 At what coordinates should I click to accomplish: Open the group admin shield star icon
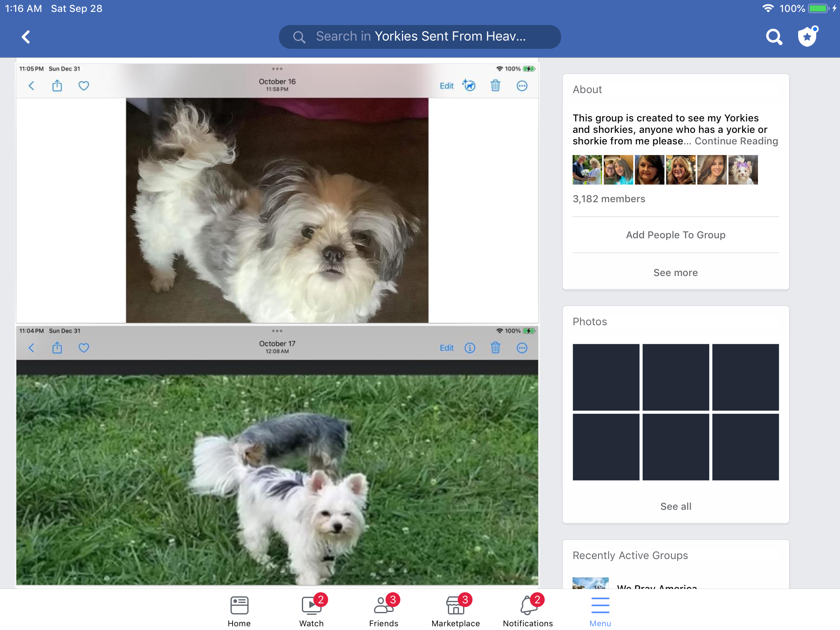tap(807, 37)
